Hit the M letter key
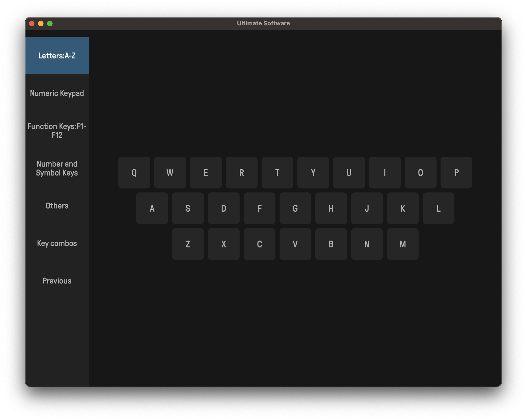Screen dimensions: 527x420 pos(402,244)
